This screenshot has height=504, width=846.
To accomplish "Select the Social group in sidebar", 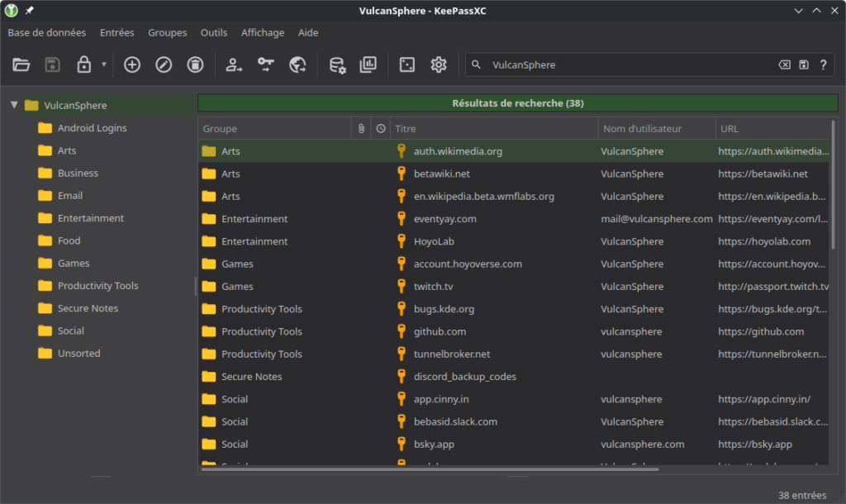I will [71, 330].
